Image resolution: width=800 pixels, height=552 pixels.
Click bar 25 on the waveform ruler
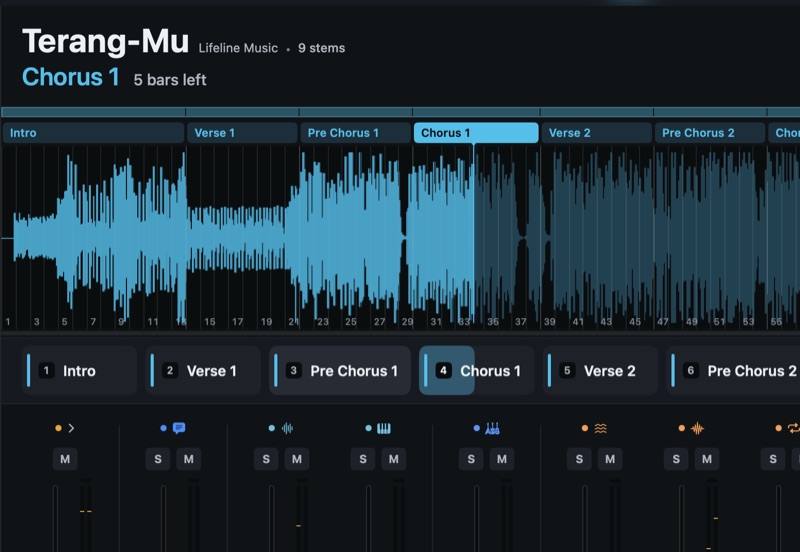pos(351,322)
